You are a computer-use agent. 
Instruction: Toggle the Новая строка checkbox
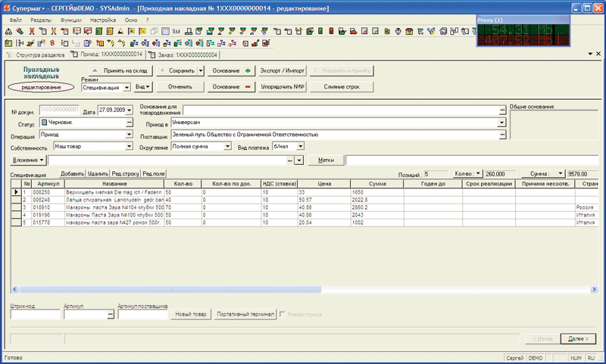pos(284,314)
